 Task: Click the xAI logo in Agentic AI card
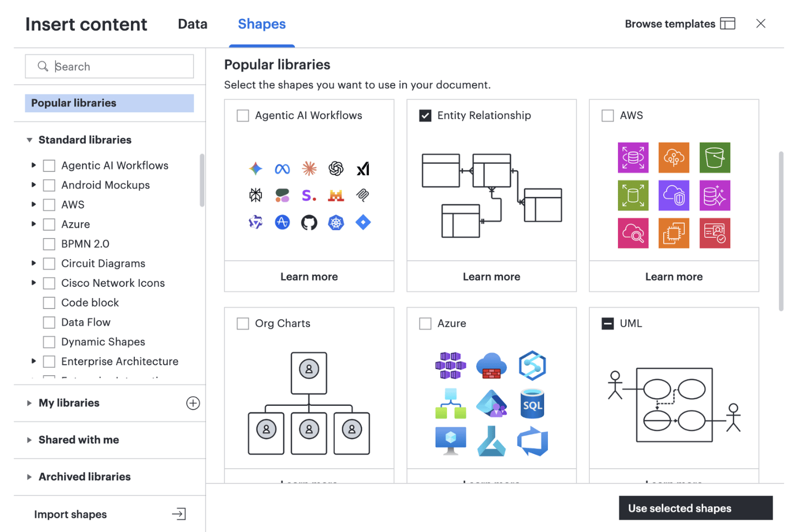(x=363, y=169)
